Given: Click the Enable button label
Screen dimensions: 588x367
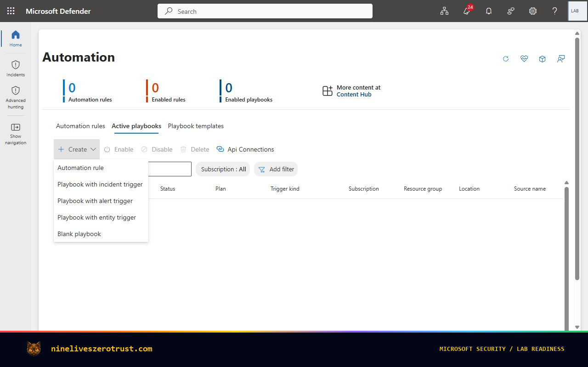Looking at the screenshot, I should (x=124, y=149).
